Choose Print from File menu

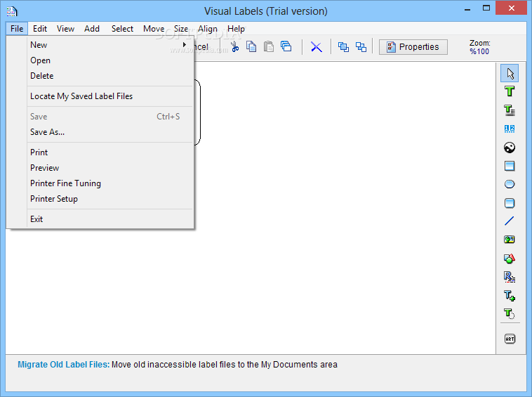[x=100, y=152]
